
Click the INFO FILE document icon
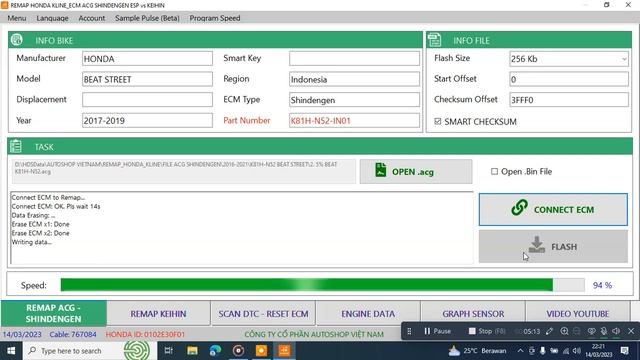click(x=434, y=40)
